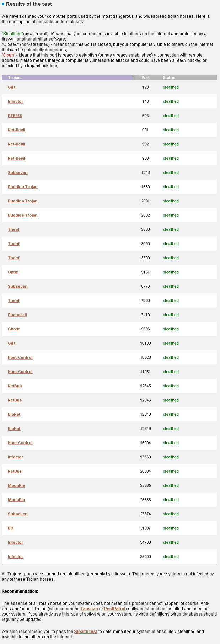Open NetBus link for port 12345

click(15, 386)
